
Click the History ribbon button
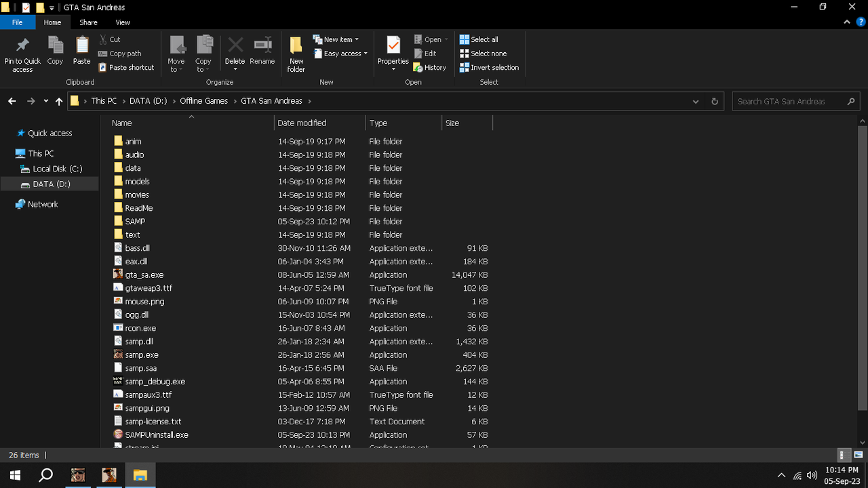430,68
